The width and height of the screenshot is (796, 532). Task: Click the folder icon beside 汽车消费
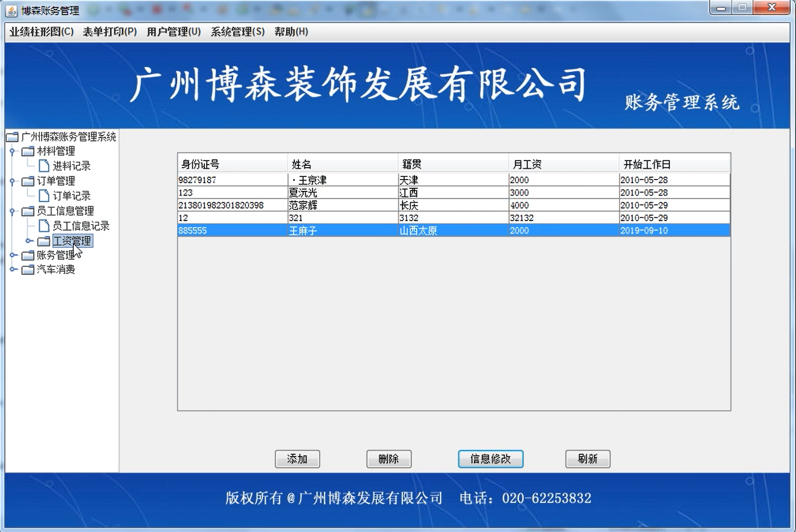coord(28,269)
